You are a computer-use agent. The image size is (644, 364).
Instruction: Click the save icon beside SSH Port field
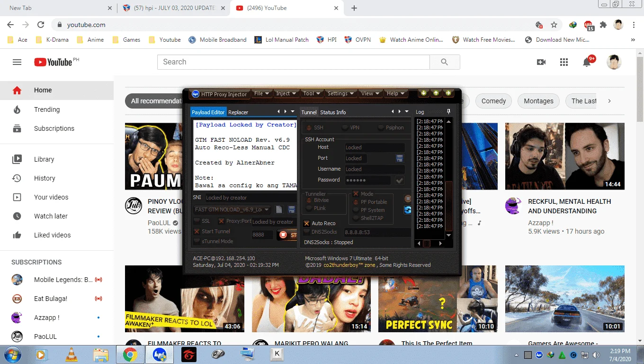(400, 158)
